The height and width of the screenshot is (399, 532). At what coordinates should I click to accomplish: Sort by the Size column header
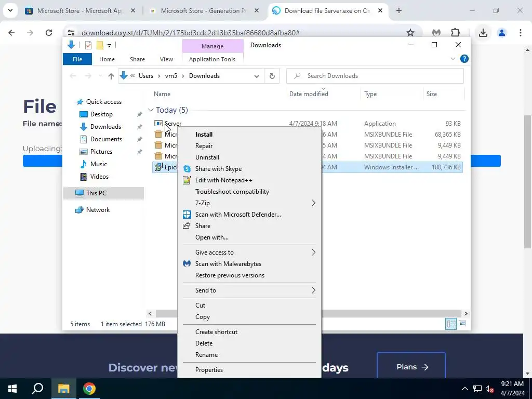(x=432, y=94)
